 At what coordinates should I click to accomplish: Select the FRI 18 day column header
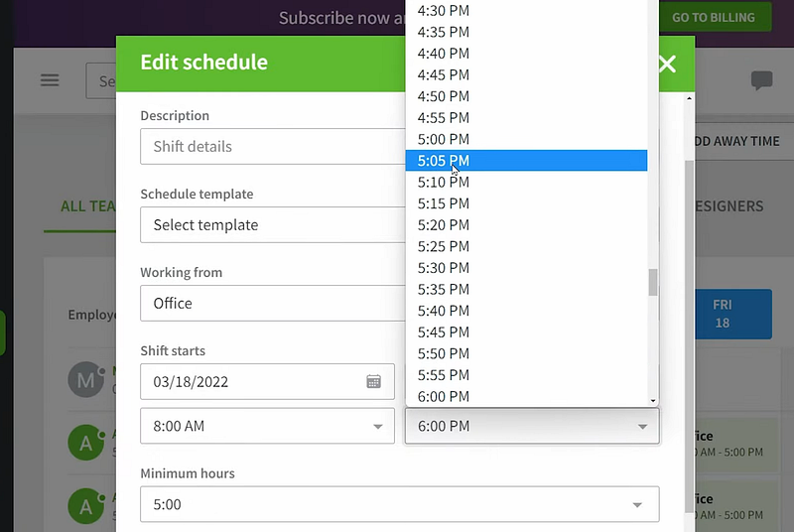(x=722, y=315)
